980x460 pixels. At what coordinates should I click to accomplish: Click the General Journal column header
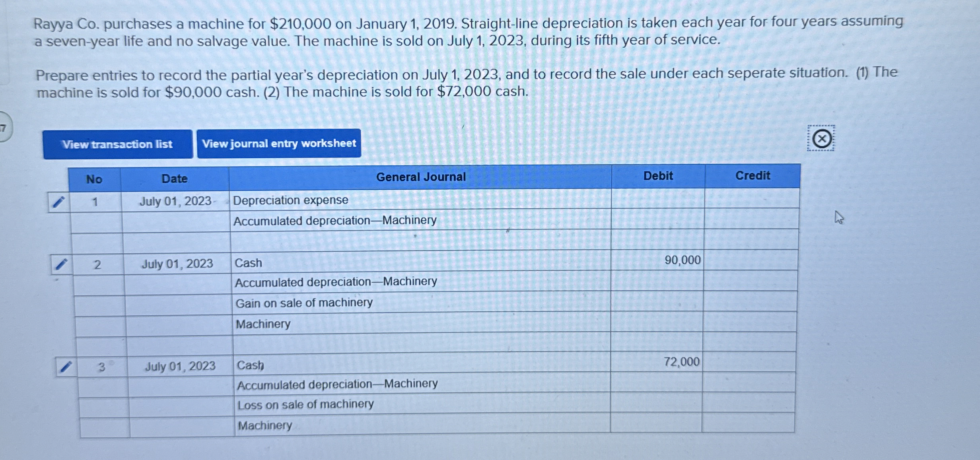[x=421, y=176]
